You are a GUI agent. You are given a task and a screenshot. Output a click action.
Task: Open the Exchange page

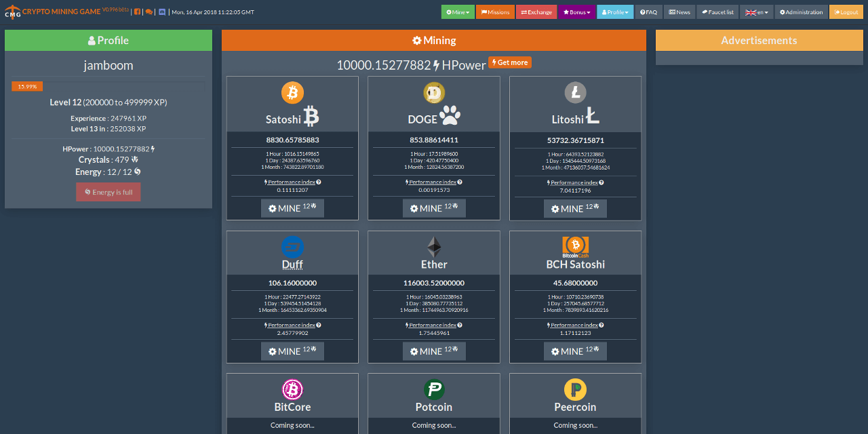(x=536, y=12)
